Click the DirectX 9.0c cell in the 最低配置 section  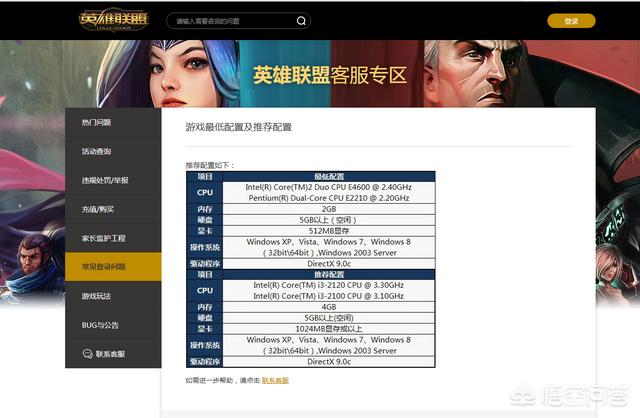(329, 264)
